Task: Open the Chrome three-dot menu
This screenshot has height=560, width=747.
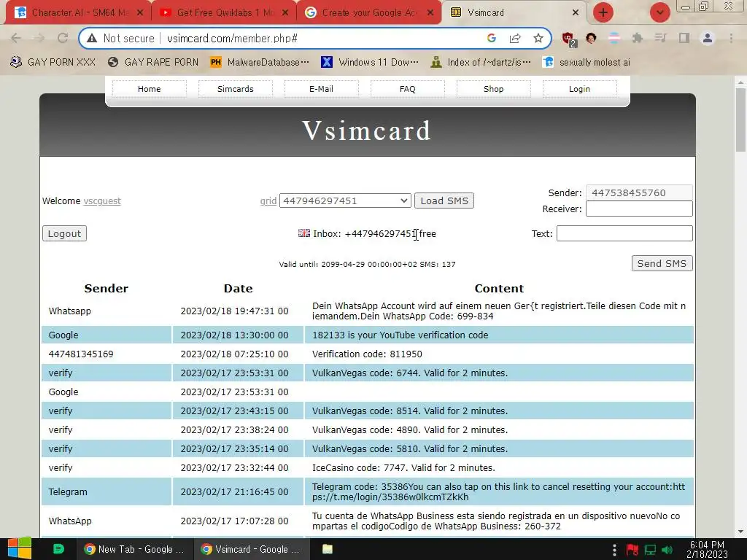Action: [731, 38]
